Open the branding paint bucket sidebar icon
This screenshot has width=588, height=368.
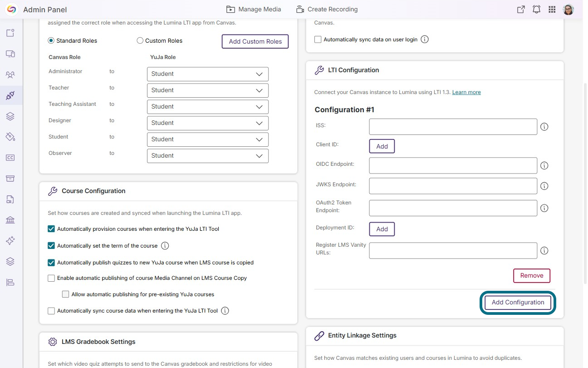point(10,137)
